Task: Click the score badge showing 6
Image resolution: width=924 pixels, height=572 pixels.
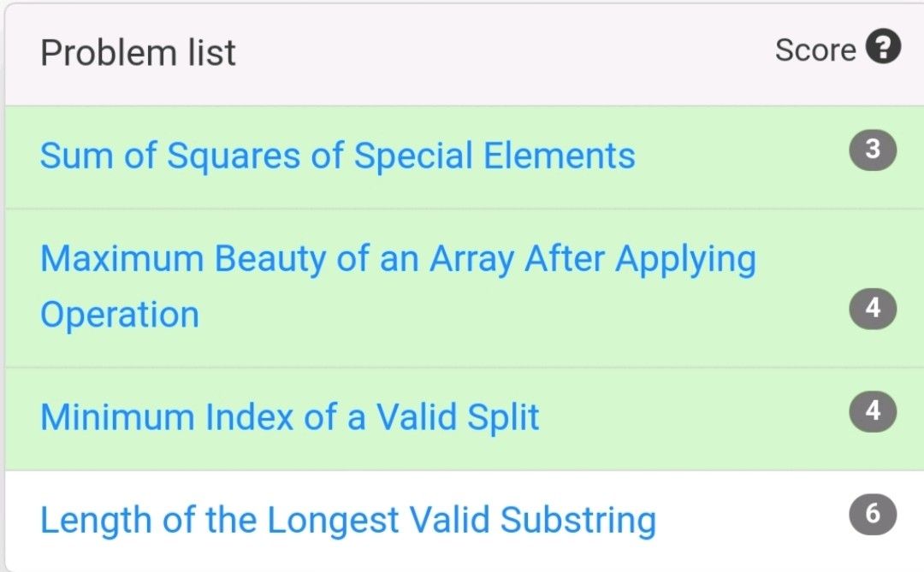Action: pyautogui.click(x=872, y=515)
